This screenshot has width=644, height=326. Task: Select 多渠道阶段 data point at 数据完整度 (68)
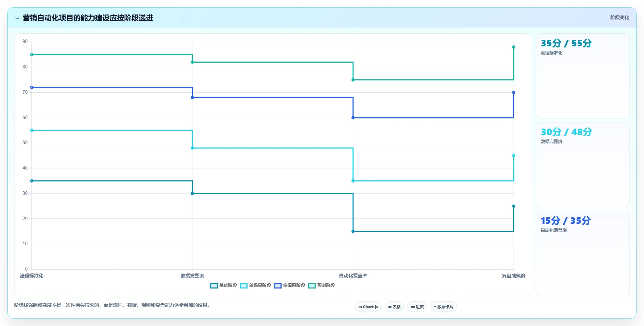(192, 97)
